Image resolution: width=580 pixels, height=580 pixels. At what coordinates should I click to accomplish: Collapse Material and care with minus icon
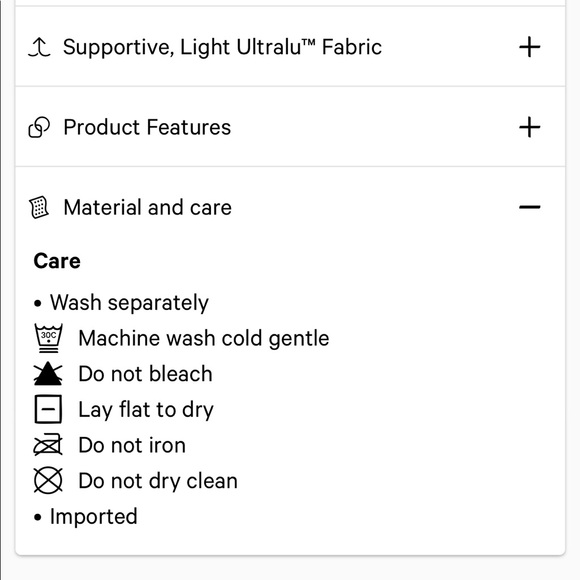tap(530, 207)
